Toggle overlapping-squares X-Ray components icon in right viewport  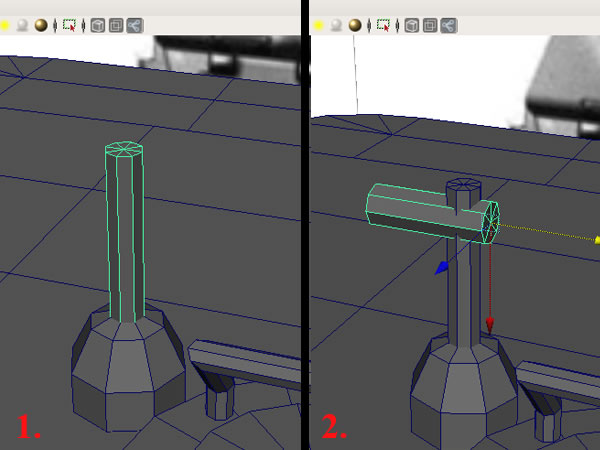pyautogui.click(x=430, y=26)
